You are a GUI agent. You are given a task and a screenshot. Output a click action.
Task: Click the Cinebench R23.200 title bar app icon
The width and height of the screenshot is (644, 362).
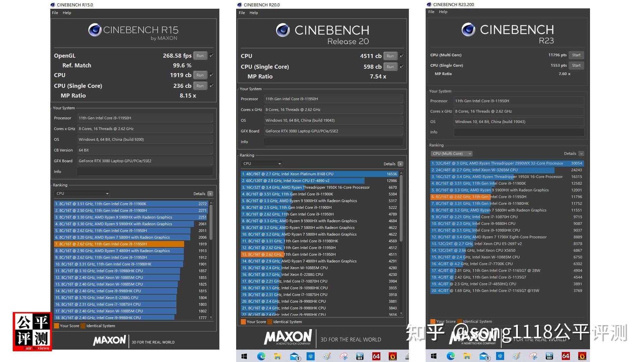[x=429, y=4]
